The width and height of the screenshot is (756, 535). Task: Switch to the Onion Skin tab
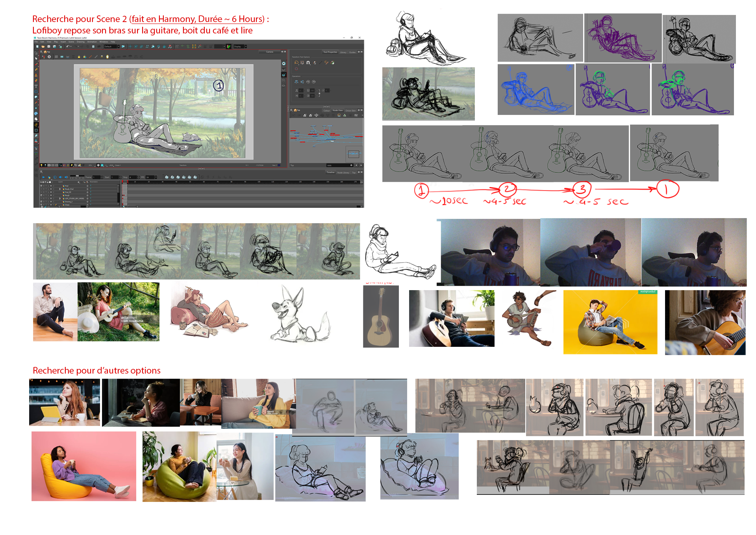click(350, 111)
